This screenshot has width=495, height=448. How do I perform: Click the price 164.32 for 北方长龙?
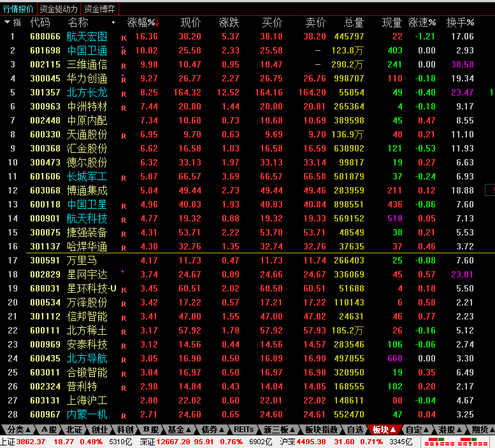187,92
